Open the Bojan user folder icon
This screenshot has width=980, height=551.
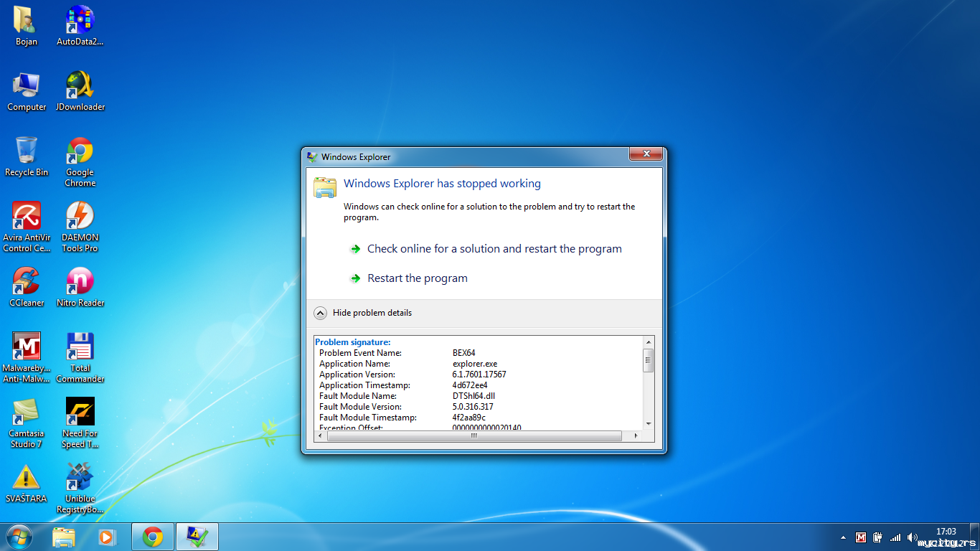tap(27, 26)
